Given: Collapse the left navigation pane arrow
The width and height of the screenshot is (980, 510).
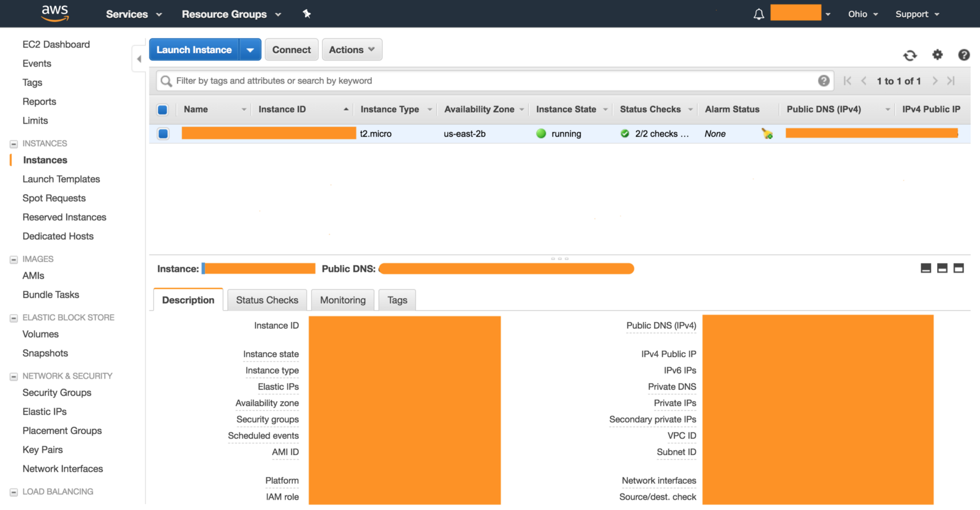Looking at the screenshot, I should pos(139,59).
